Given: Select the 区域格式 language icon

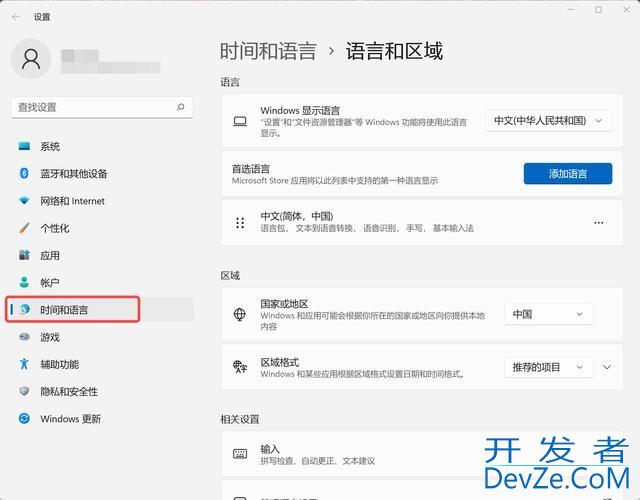Looking at the screenshot, I should 240,367.
